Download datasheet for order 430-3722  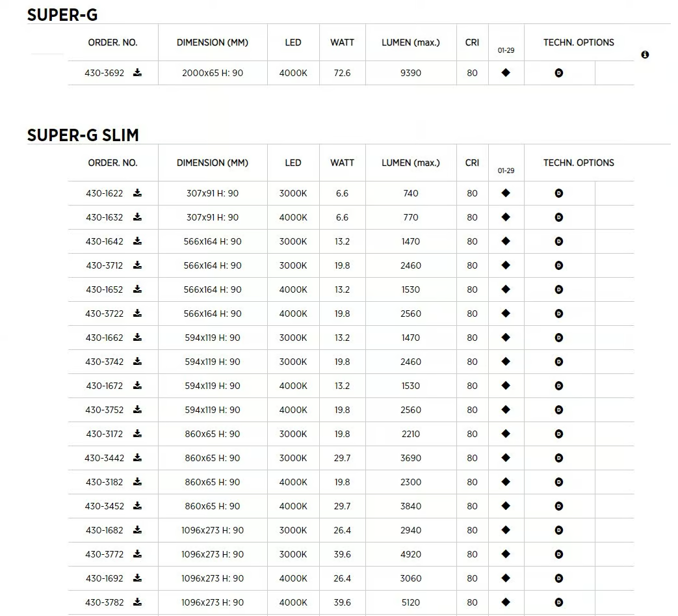coord(138,313)
